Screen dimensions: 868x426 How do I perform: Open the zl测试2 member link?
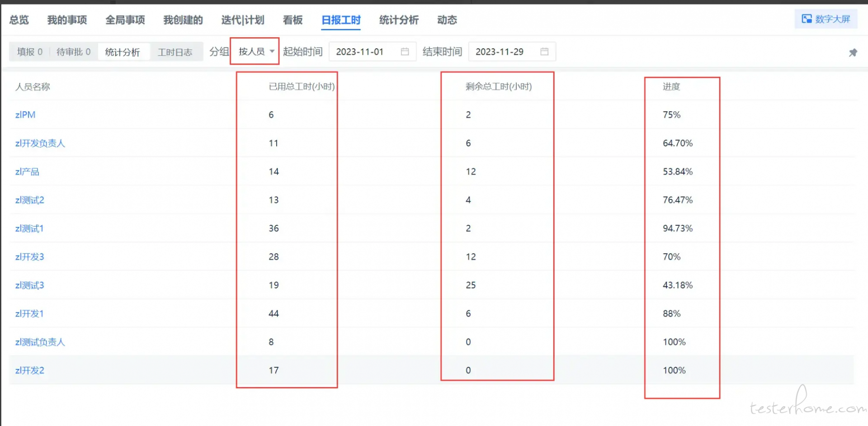pos(30,200)
